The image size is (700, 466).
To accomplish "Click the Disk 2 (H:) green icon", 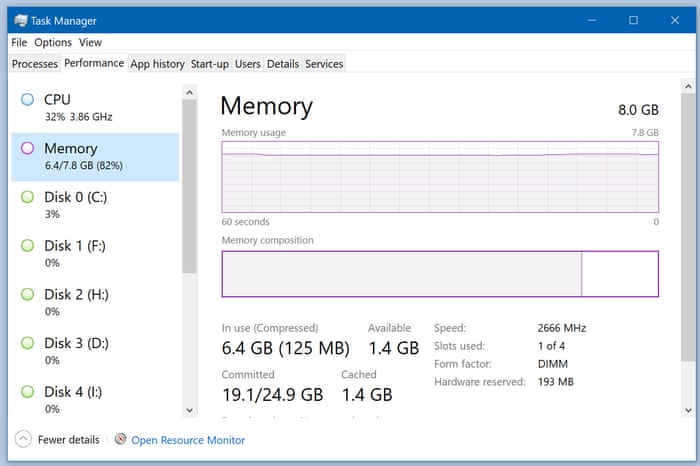I will coord(27,295).
